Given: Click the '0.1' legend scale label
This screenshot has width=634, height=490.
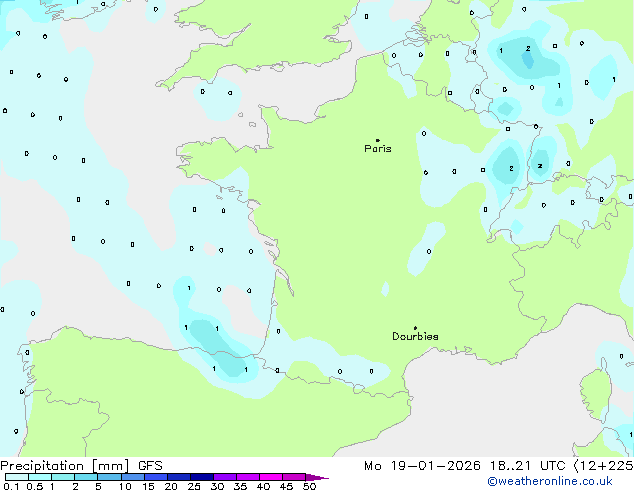Looking at the screenshot, I should coord(11,486).
